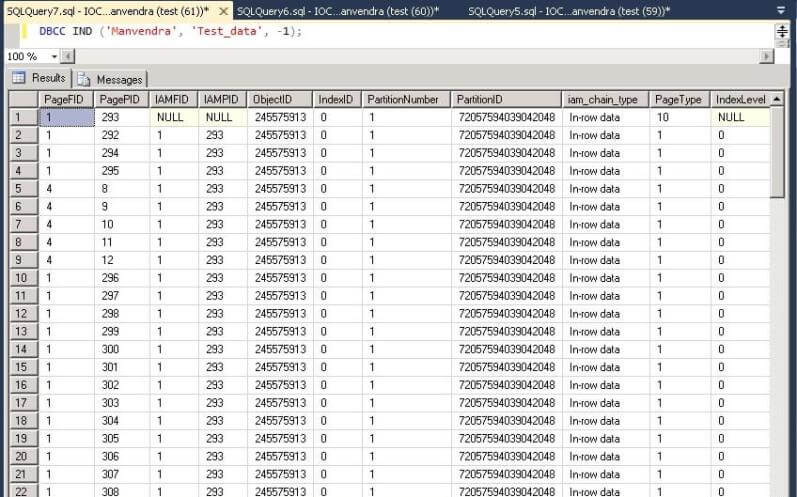The image size is (797, 497).
Task: Open the active documents list dropdown
Action: [x=780, y=10]
